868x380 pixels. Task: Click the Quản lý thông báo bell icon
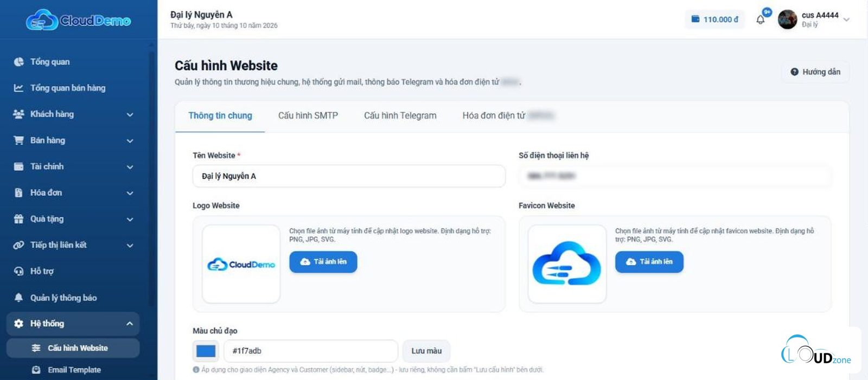[x=18, y=298]
